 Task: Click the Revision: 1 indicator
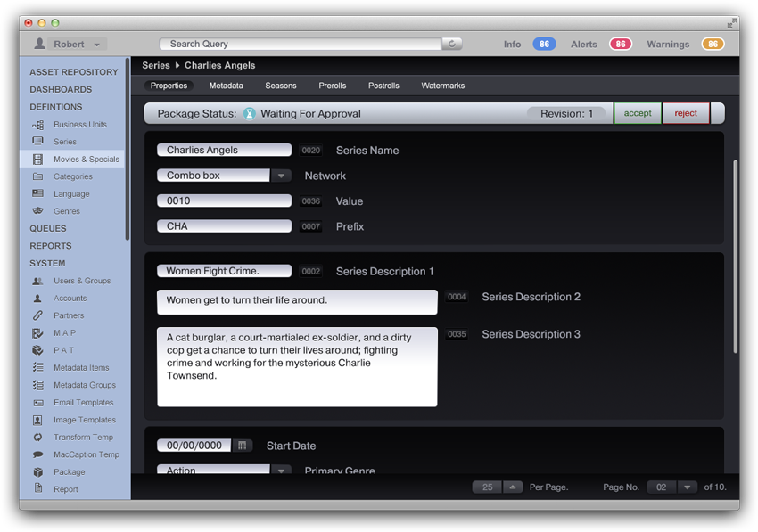click(x=566, y=113)
